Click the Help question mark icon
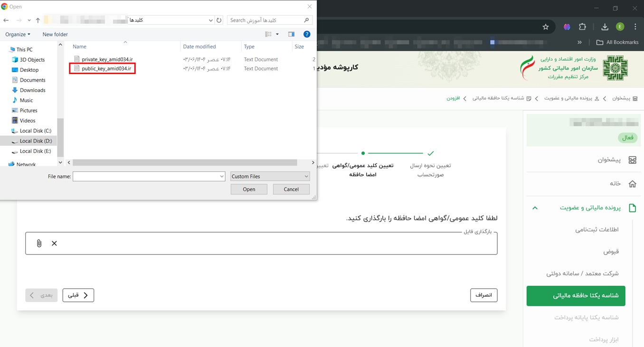 click(307, 34)
